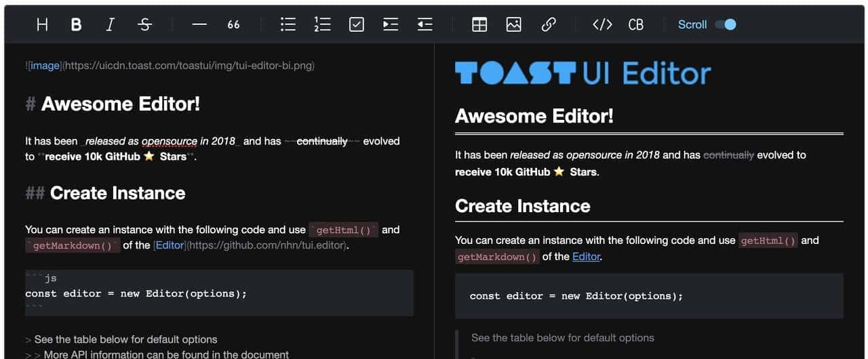Click the TOAST UI Editor logo image

[583, 73]
